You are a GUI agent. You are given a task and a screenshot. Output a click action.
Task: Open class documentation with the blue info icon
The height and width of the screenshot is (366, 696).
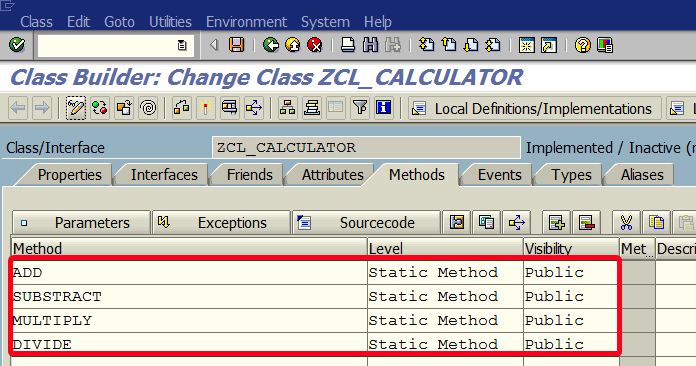[384, 108]
